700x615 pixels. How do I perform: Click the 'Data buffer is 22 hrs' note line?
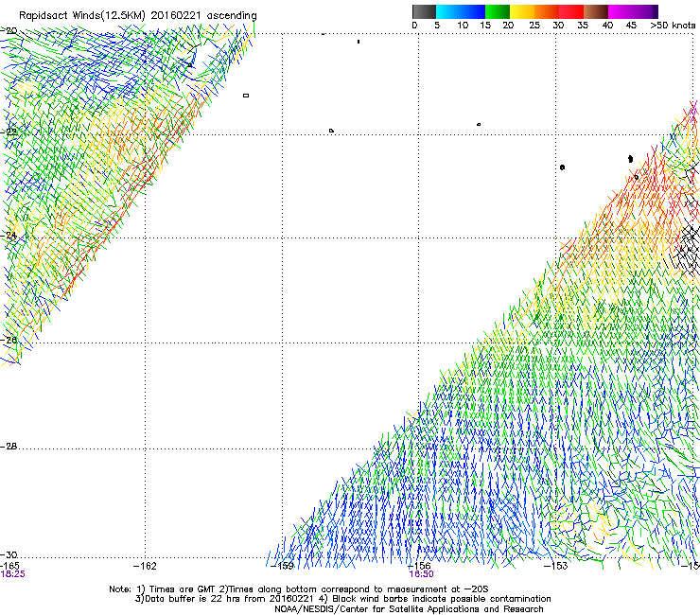pyautogui.click(x=342, y=599)
